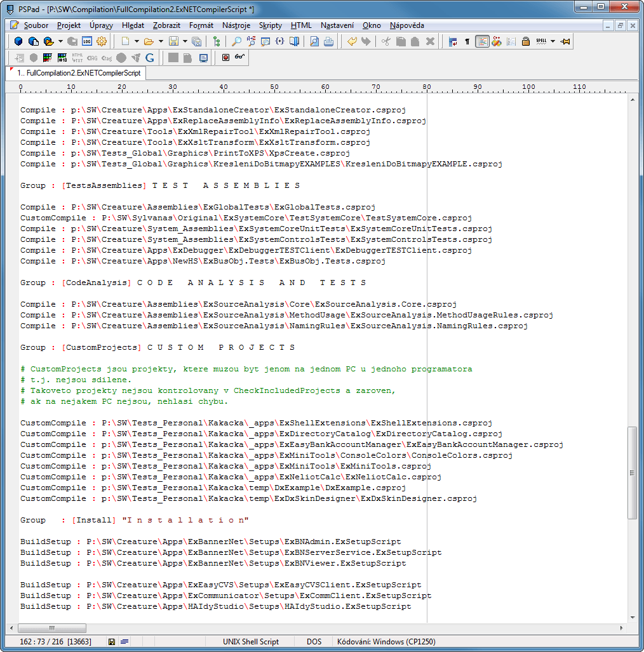Expand the Open file dropdown arrow

[x=161, y=41]
